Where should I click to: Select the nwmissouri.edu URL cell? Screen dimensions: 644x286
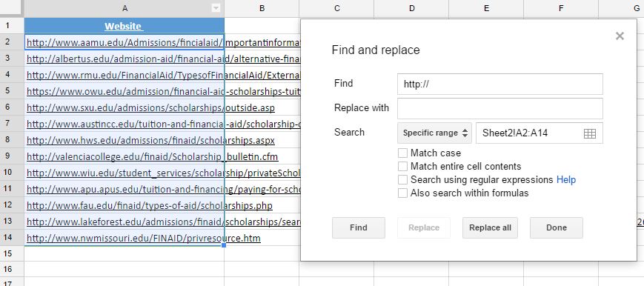point(124,238)
